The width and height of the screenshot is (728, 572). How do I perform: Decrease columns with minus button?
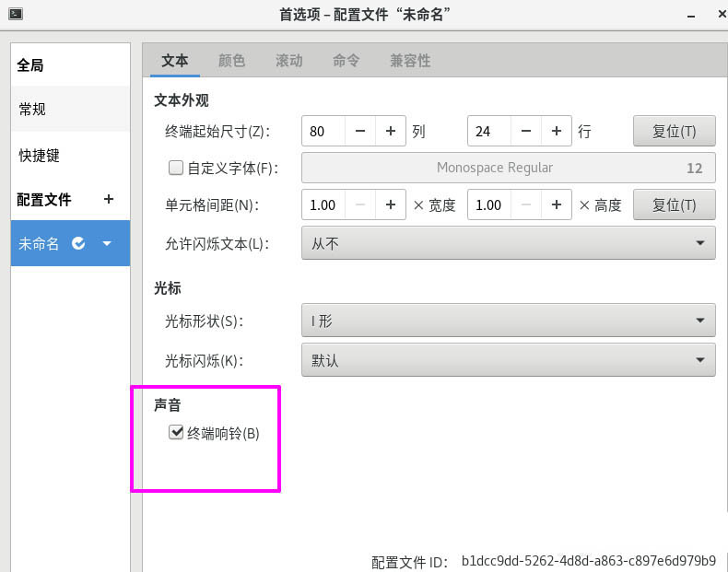359,131
